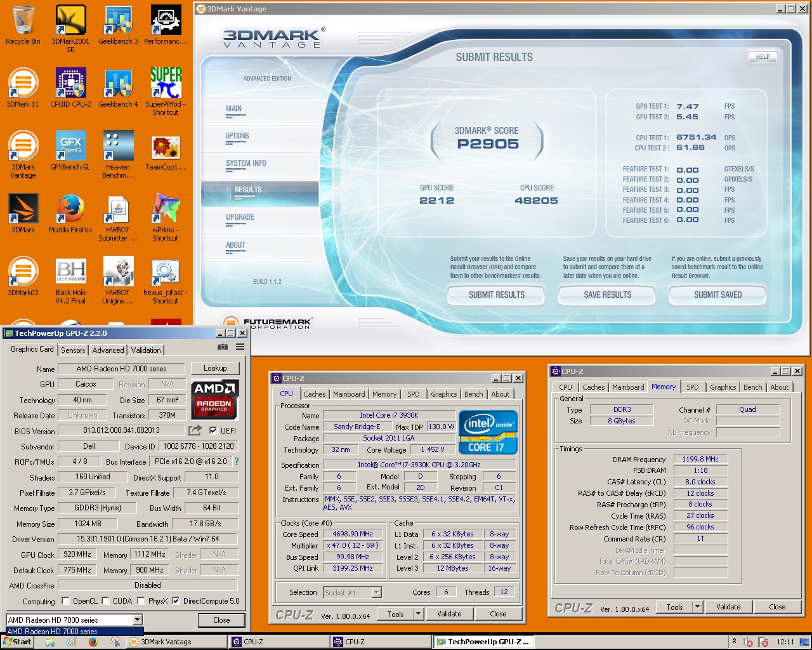The image size is (812, 650).
Task: Open HWBOT Submitter desktop icon
Action: pyautogui.click(x=118, y=217)
